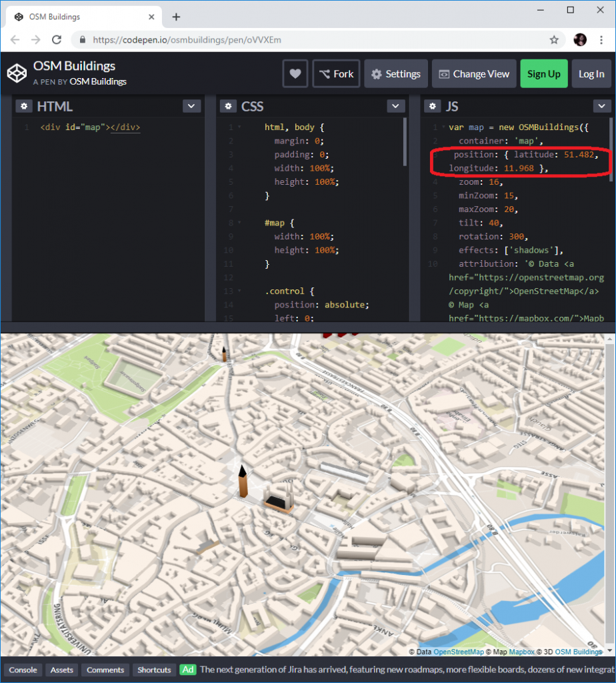The width and height of the screenshot is (616, 683).
Task: Bookmark page with star icon
Action: coord(554,40)
